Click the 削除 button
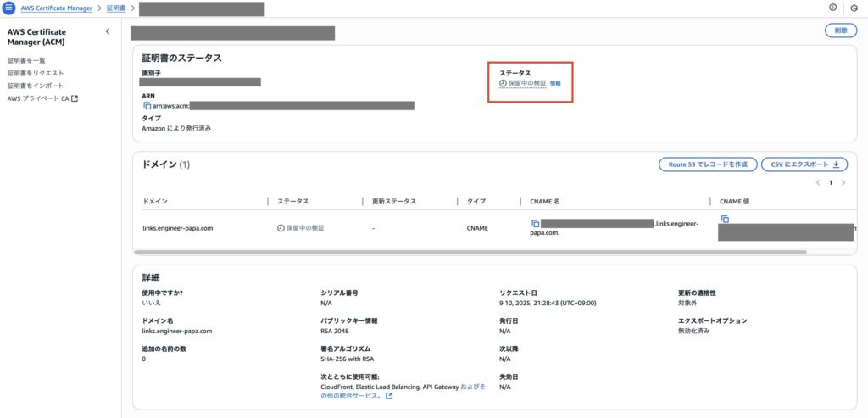This screenshot has width=868, height=418. coord(841,31)
